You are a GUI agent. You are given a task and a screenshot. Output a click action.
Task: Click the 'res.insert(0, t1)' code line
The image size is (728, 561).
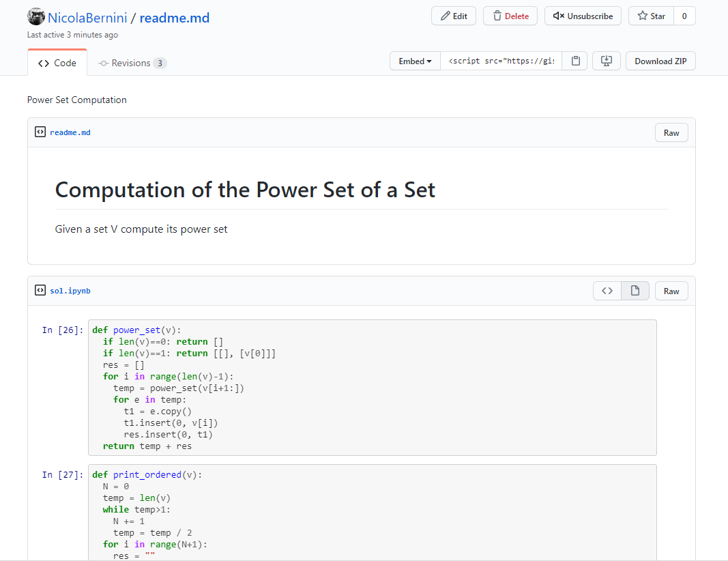[168, 435]
